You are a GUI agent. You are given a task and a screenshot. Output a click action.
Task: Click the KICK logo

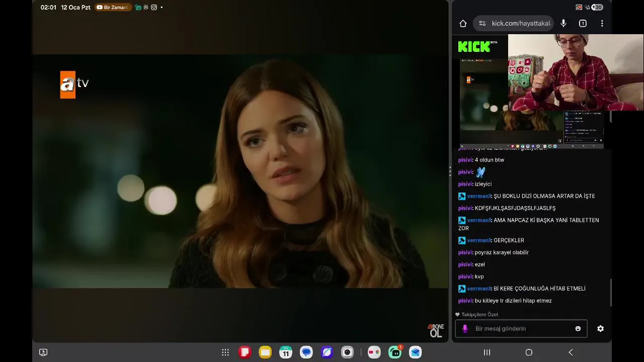tap(475, 47)
